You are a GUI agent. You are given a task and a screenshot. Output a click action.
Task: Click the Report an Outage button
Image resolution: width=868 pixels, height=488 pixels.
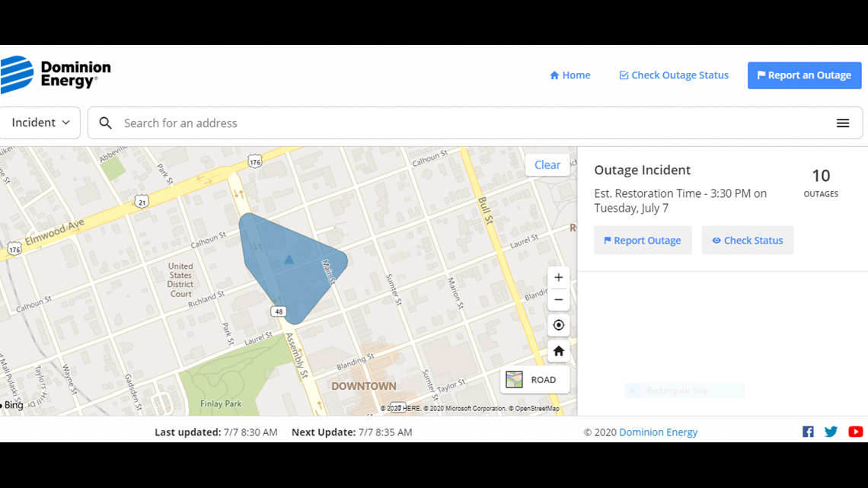804,75
